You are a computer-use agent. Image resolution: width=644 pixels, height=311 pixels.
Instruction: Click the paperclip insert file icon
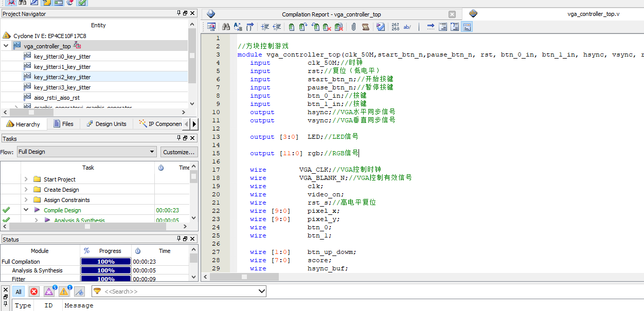coord(353,27)
